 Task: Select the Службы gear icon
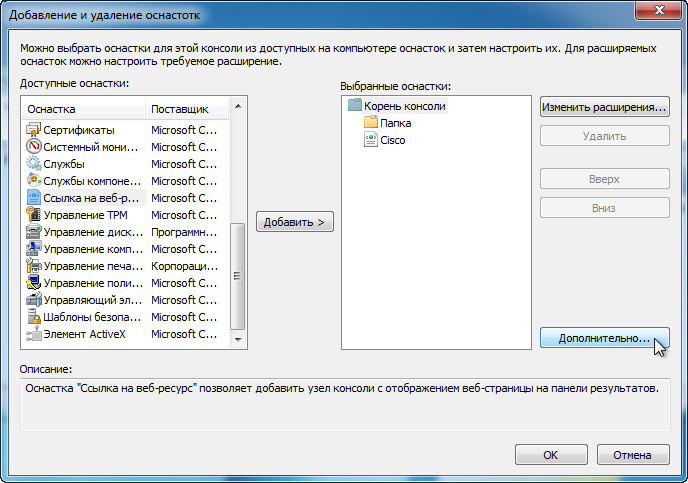click(33, 164)
